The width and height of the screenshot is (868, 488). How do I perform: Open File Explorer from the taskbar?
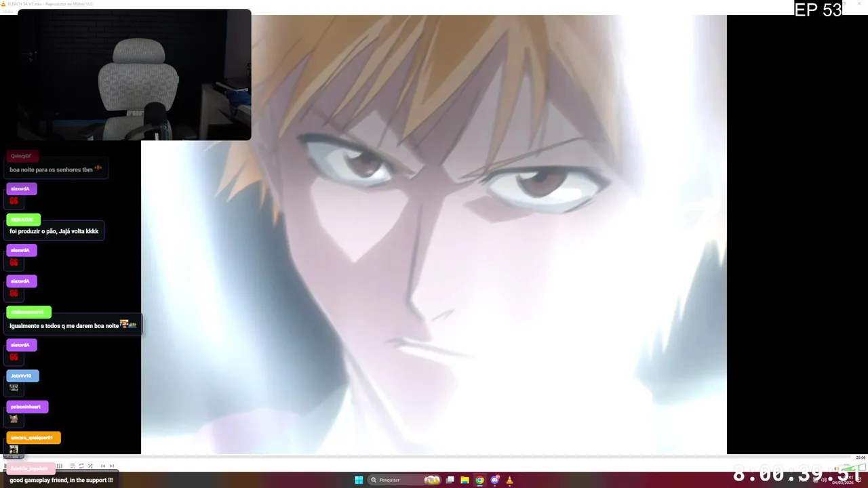[x=465, y=480]
